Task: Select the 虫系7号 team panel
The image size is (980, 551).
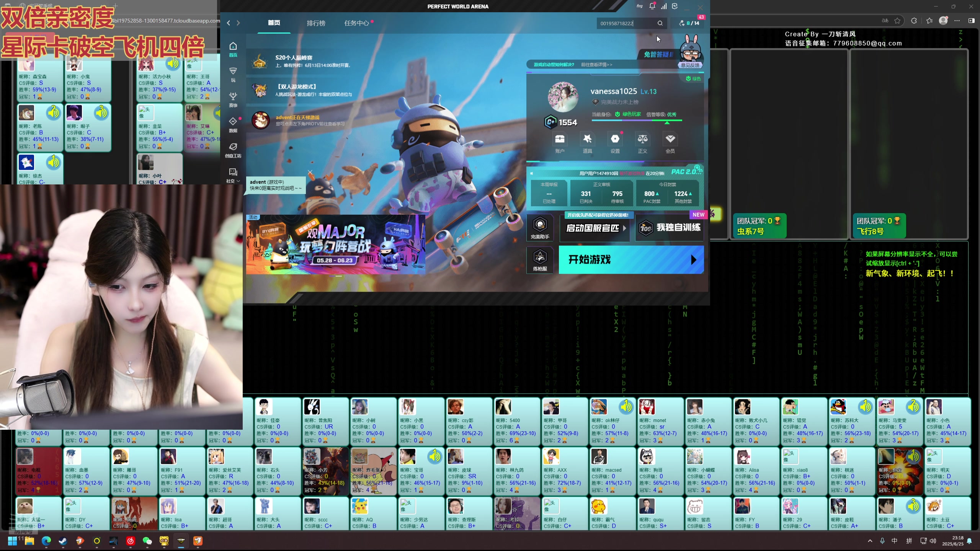Action: (789, 144)
